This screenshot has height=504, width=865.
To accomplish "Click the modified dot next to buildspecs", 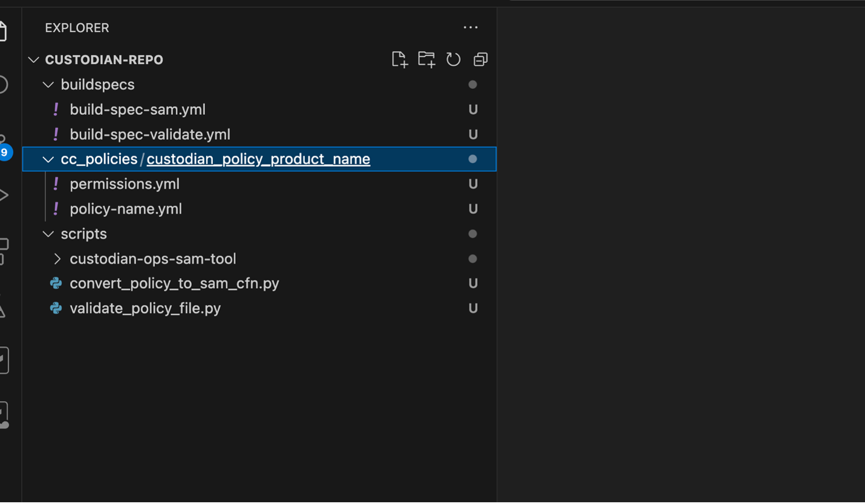I will (x=473, y=84).
